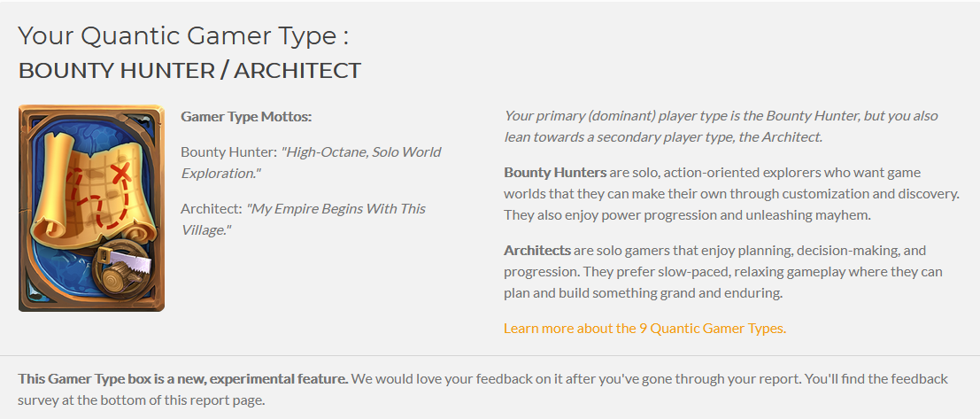Select the High-Octane Solo World Exploration motto
The image size is (980, 419).
312,163
